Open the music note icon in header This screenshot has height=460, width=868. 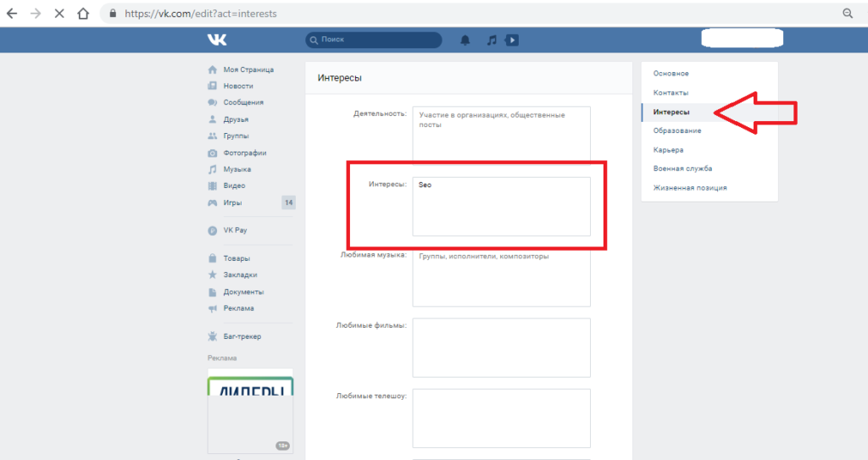click(491, 40)
